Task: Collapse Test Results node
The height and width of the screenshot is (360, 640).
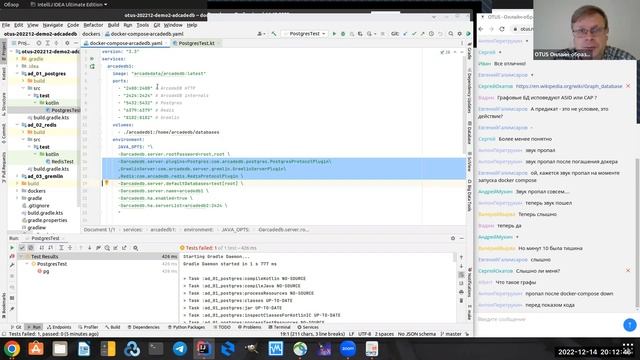Action: point(21,257)
